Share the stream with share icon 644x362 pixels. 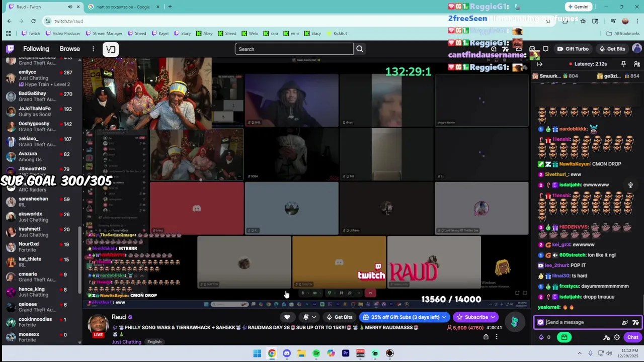486,337
